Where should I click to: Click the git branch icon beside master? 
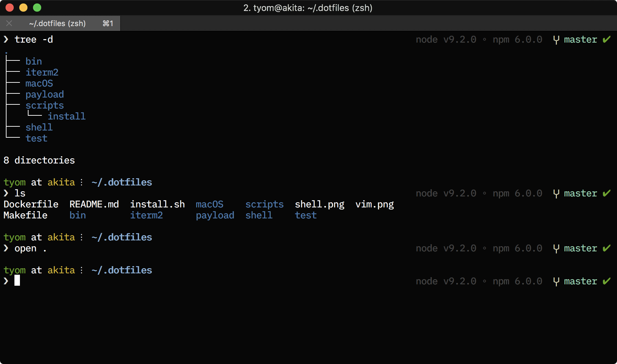(x=557, y=39)
